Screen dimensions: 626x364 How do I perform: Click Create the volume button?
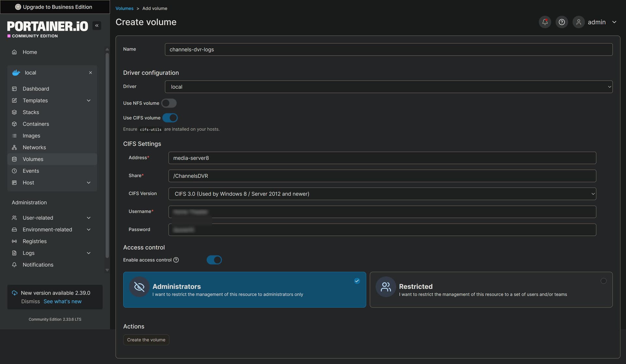[x=146, y=340]
